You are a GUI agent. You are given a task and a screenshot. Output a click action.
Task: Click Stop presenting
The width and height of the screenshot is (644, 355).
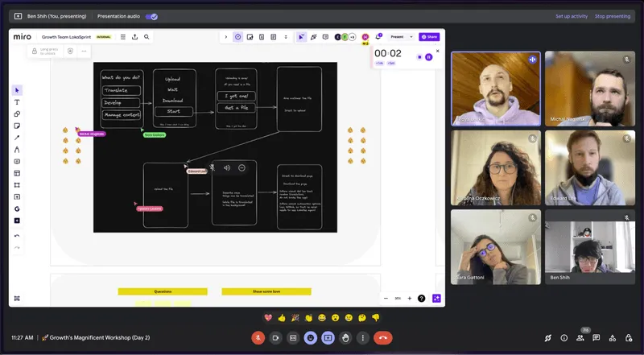pyautogui.click(x=612, y=16)
